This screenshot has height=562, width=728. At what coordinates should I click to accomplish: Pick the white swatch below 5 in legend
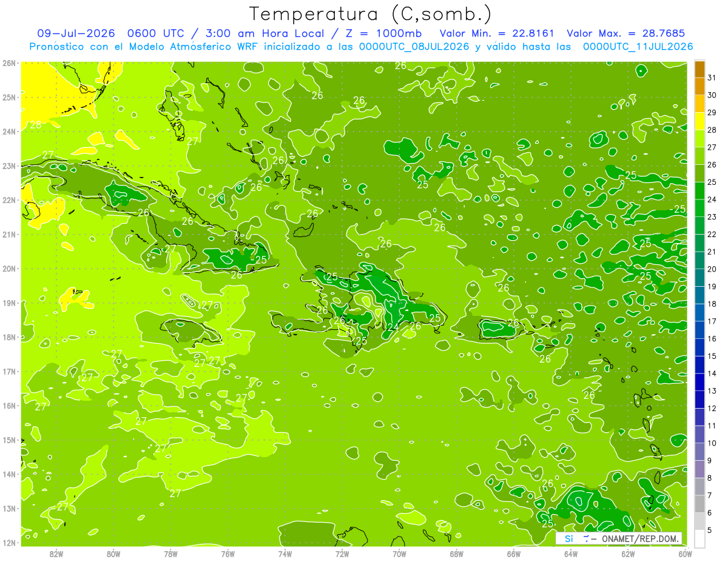(x=699, y=538)
